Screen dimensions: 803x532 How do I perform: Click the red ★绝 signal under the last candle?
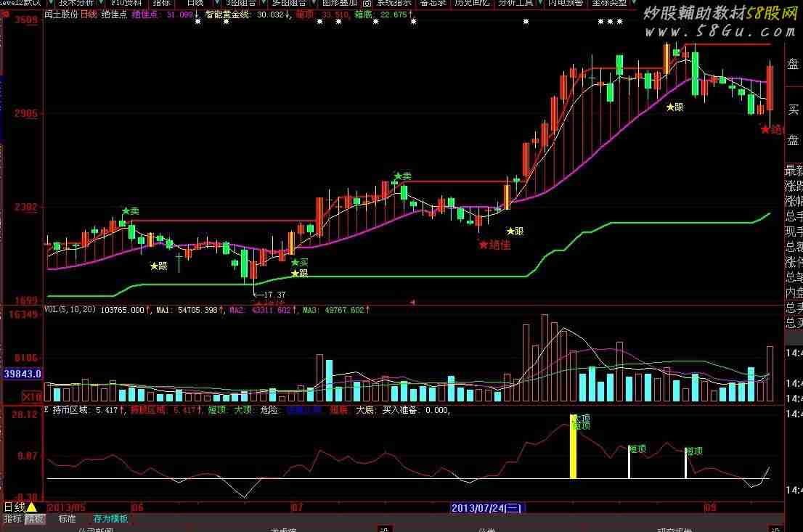(772, 129)
